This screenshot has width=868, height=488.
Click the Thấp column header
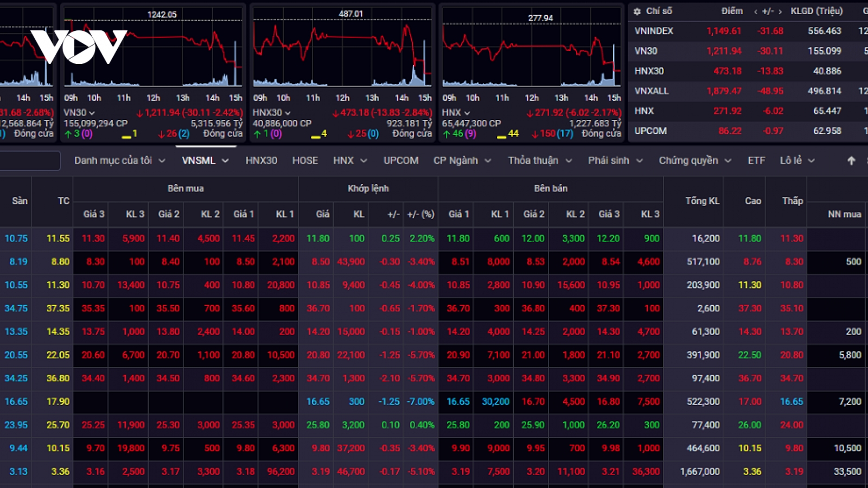[793, 201]
